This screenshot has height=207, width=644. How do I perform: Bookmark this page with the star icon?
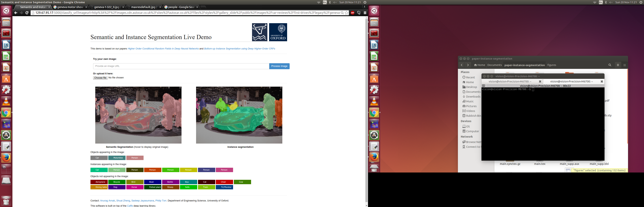[x=346, y=13]
